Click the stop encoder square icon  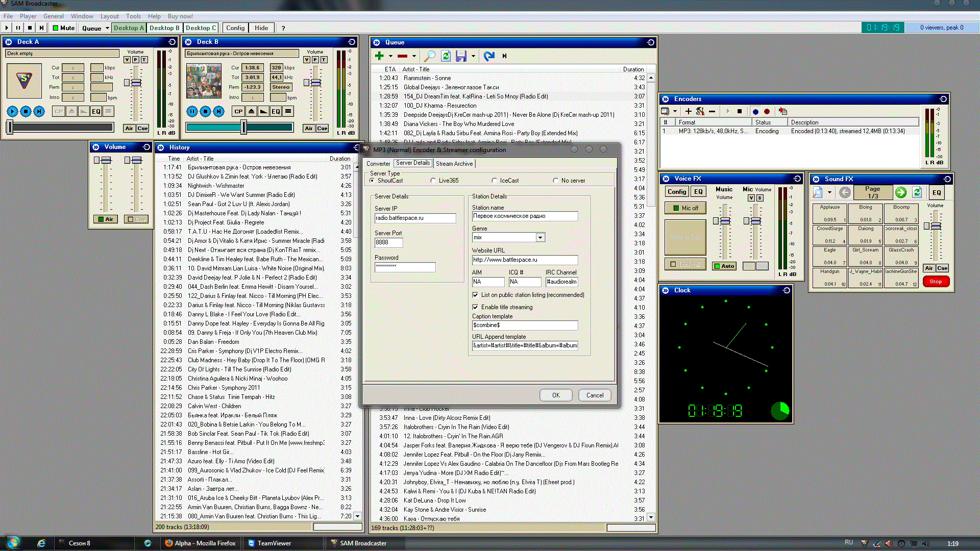740,111
